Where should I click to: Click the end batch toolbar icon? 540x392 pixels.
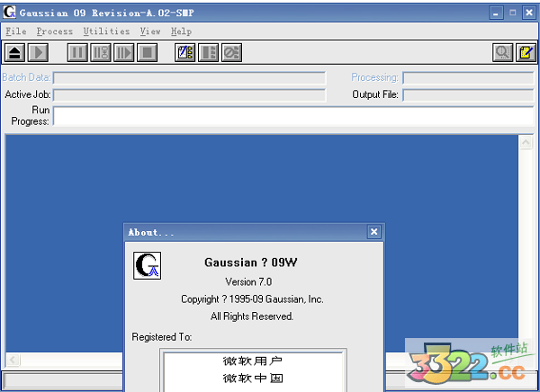click(x=209, y=53)
